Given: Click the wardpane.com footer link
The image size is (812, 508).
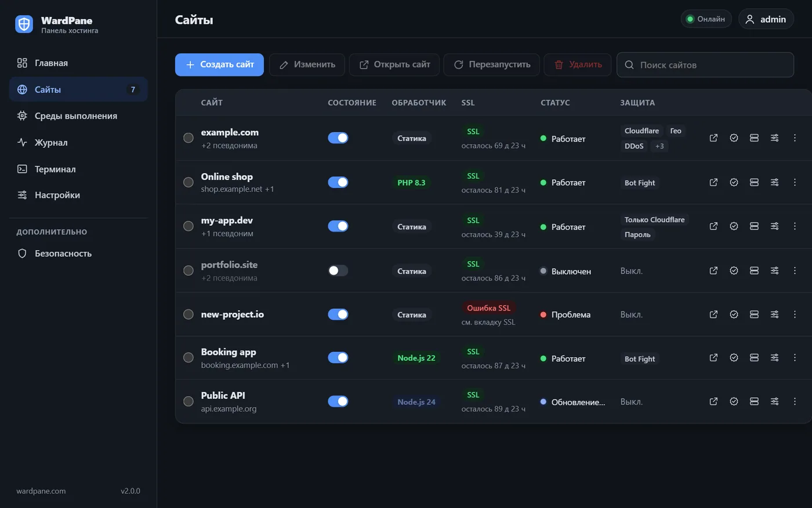Looking at the screenshot, I should pyautogui.click(x=41, y=491).
